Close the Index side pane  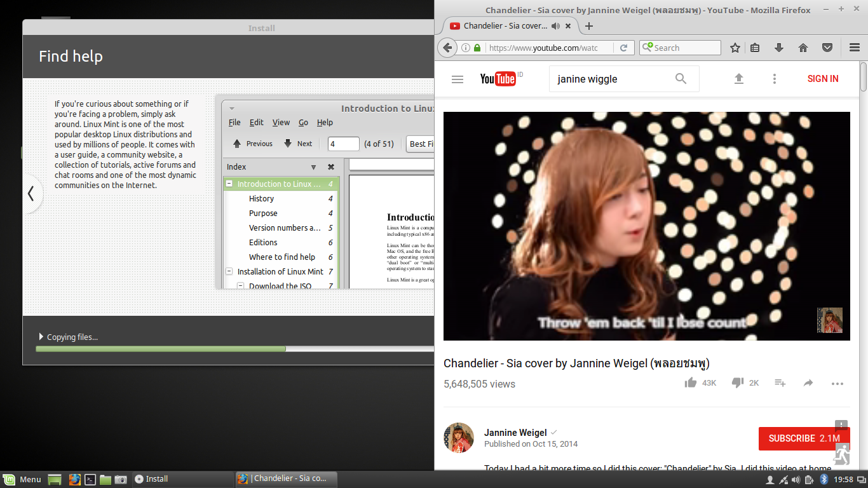click(x=331, y=167)
